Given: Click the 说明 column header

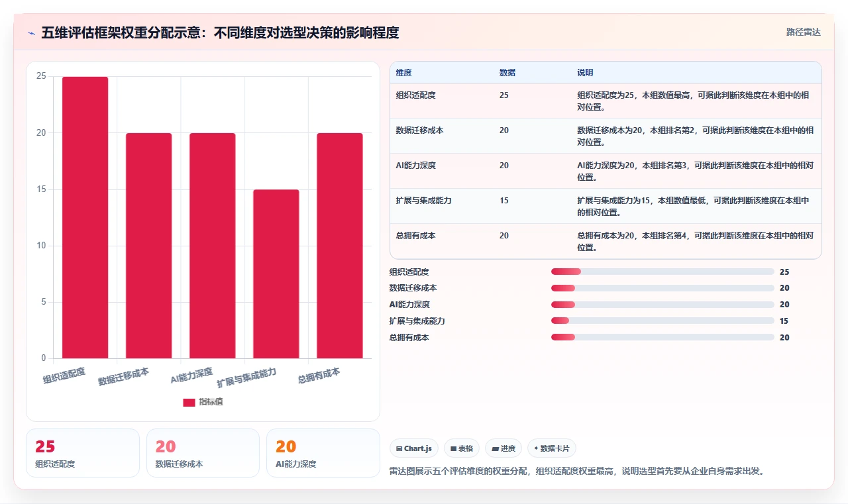Looking at the screenshot, I should tap(585, 72).
